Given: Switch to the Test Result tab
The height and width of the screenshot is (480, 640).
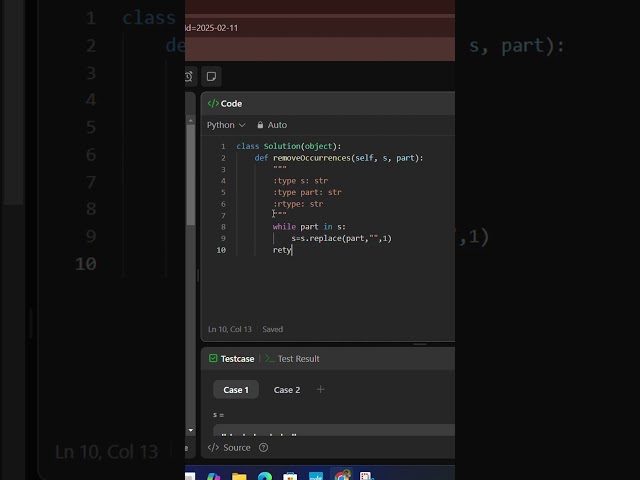Looking at the screenshot, I should (x=293, y=359).
